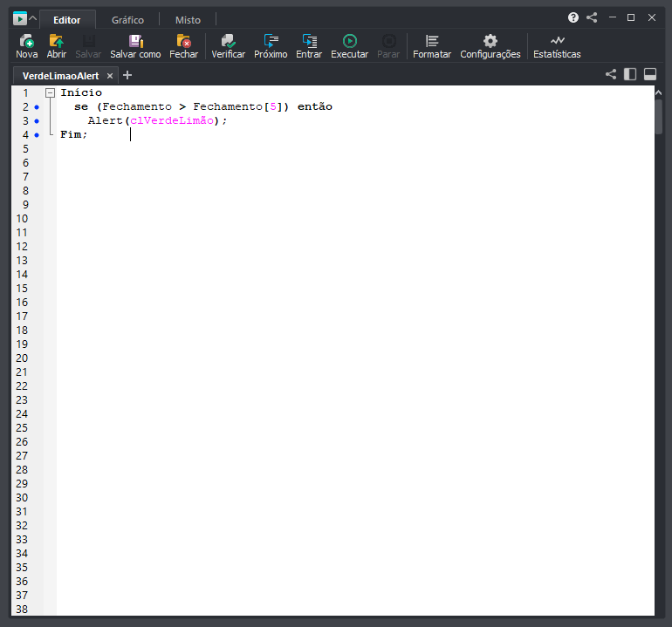The width and height of the screenshot is (672, 627).
Task: Click the Entrar step-into icon
Action: [x=309, y=41]
